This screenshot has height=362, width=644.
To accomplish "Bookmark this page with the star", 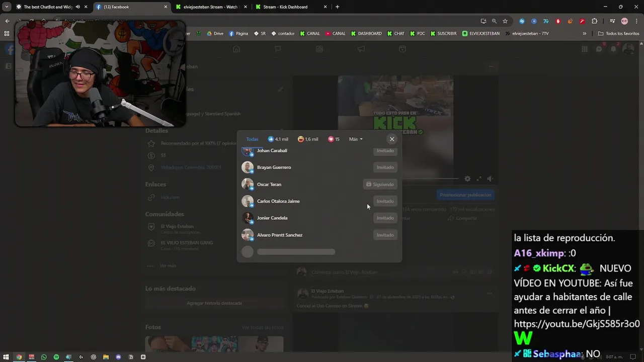I will [505, 21].
